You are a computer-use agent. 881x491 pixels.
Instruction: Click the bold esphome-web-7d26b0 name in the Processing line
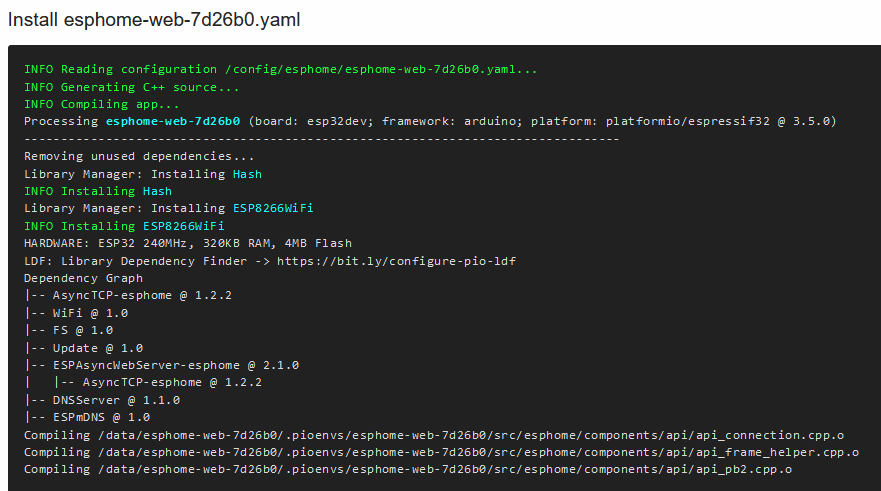coord(172,121)
